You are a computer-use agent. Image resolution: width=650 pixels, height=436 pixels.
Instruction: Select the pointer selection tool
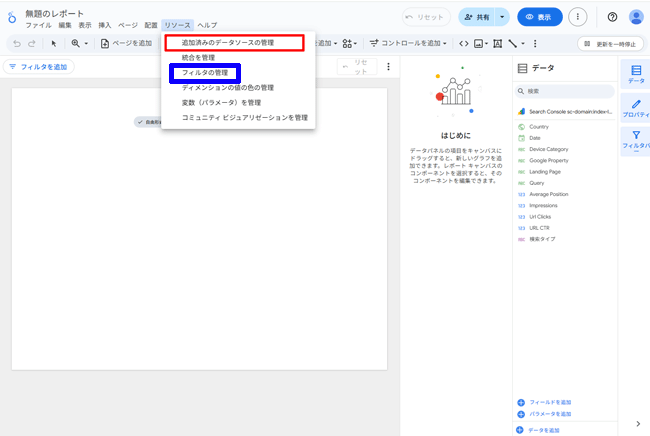pos(53,44)
